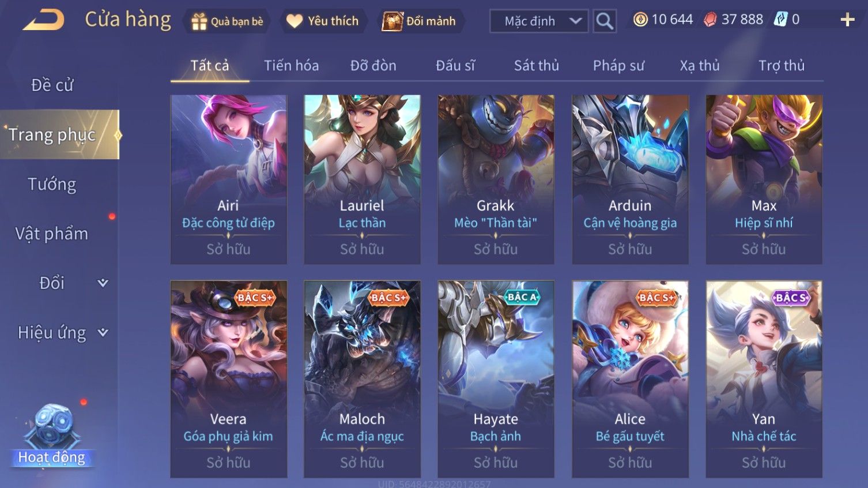Click the gold coin currency icon
Viewport: 868px width, 488px height.
(640, 20)
